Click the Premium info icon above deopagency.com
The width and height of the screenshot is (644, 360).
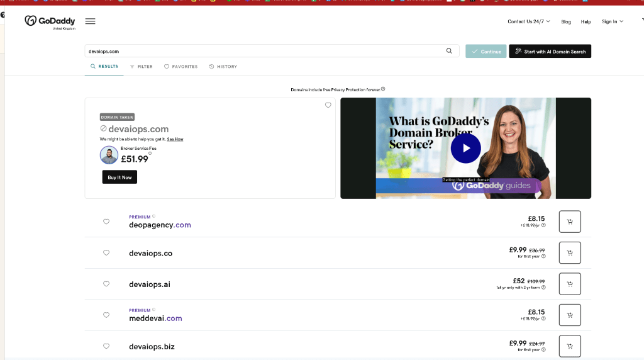pyautogui.click(x=154, y=216)
